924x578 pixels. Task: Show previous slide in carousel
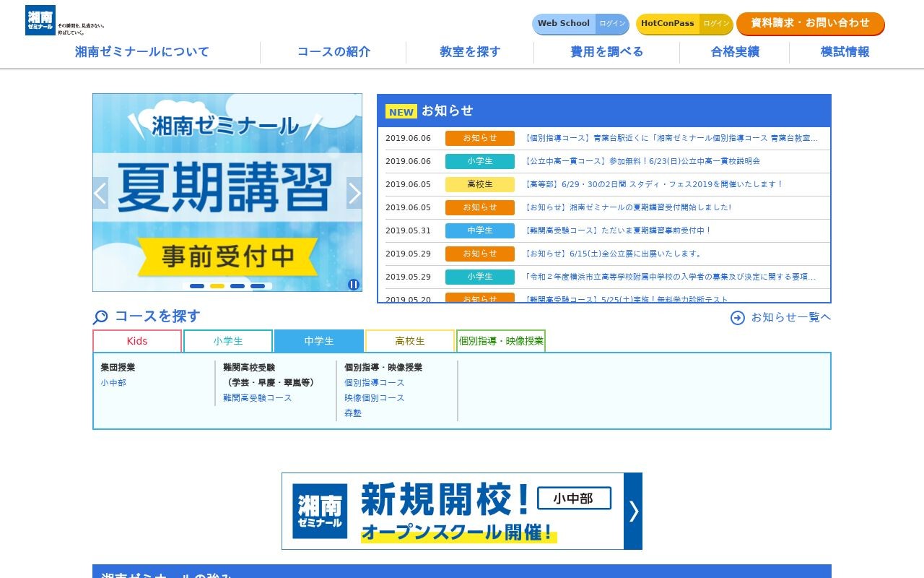point(100,193)
